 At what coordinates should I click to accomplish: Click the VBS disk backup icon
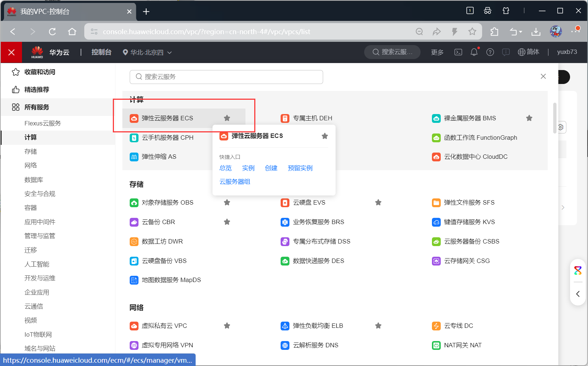(x=134, y=261)
